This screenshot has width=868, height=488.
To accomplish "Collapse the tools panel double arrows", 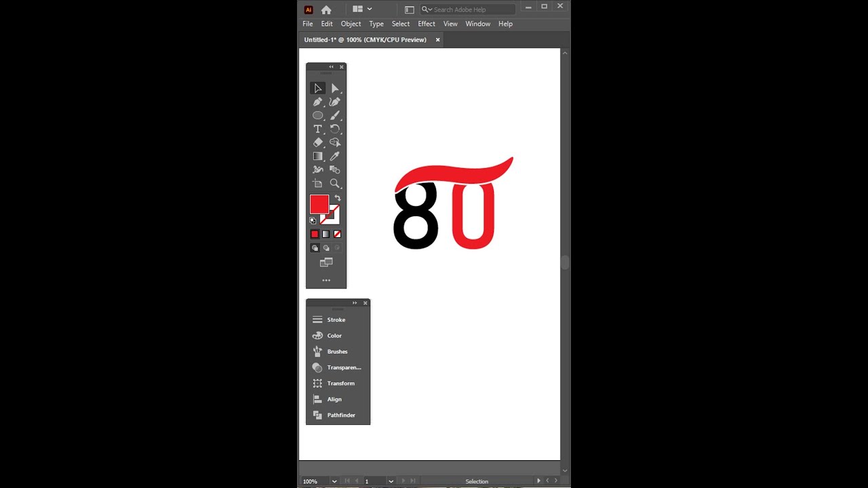I will [x=331, y=66].
